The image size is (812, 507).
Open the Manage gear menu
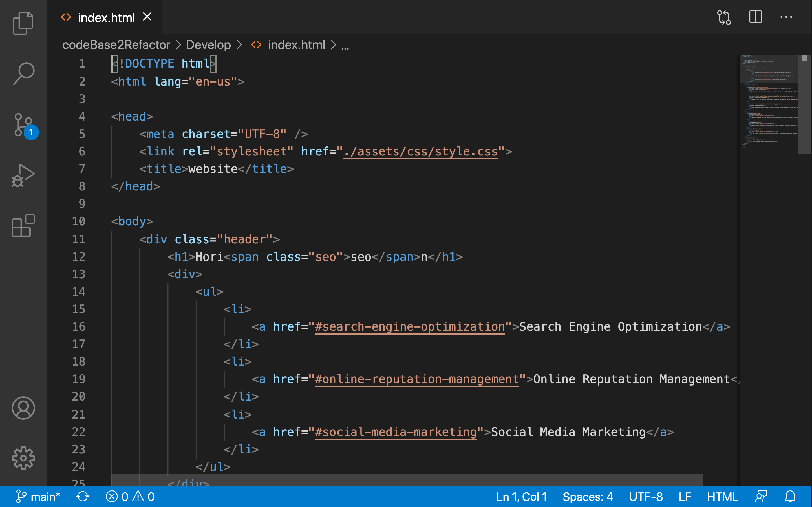pos(23,458)
